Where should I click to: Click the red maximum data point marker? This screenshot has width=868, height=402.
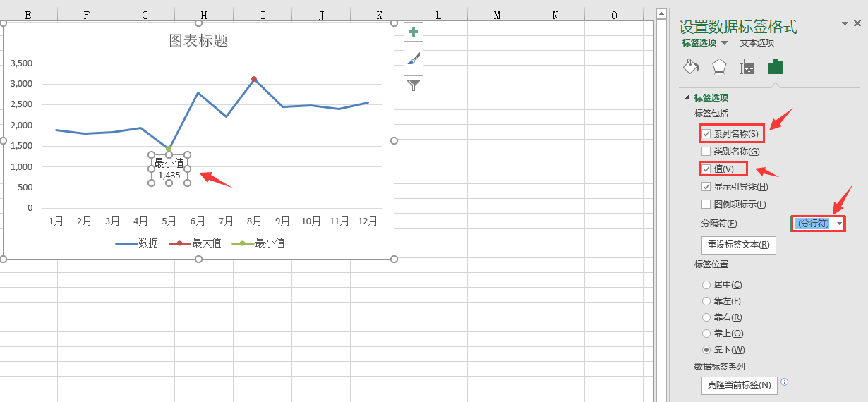click(254, 79)
